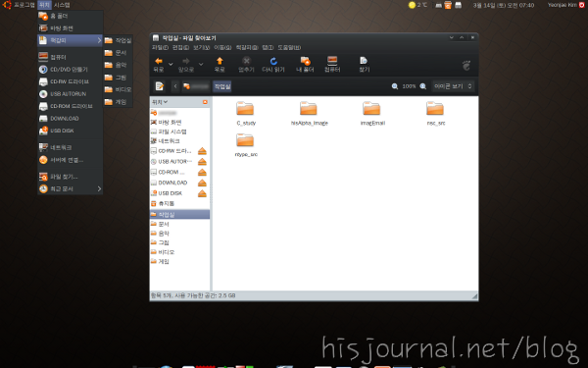
Task: Open the 시스템 panel menu
Action: [62, 5]
